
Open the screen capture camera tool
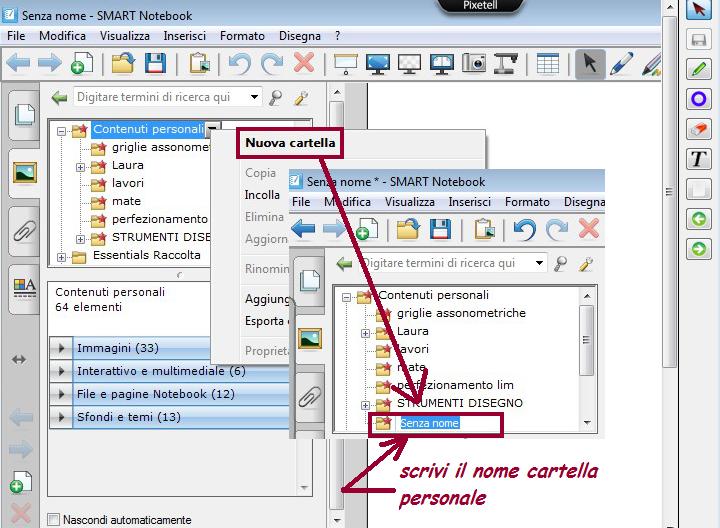[474, 63]
